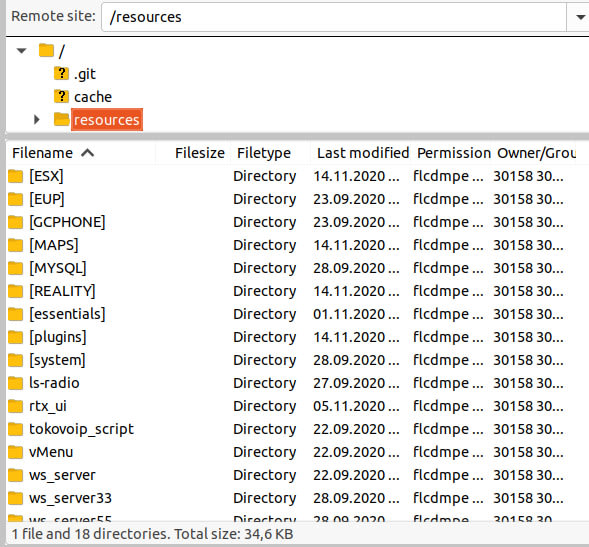Select the .git unknown folder icon

point(61,73)
